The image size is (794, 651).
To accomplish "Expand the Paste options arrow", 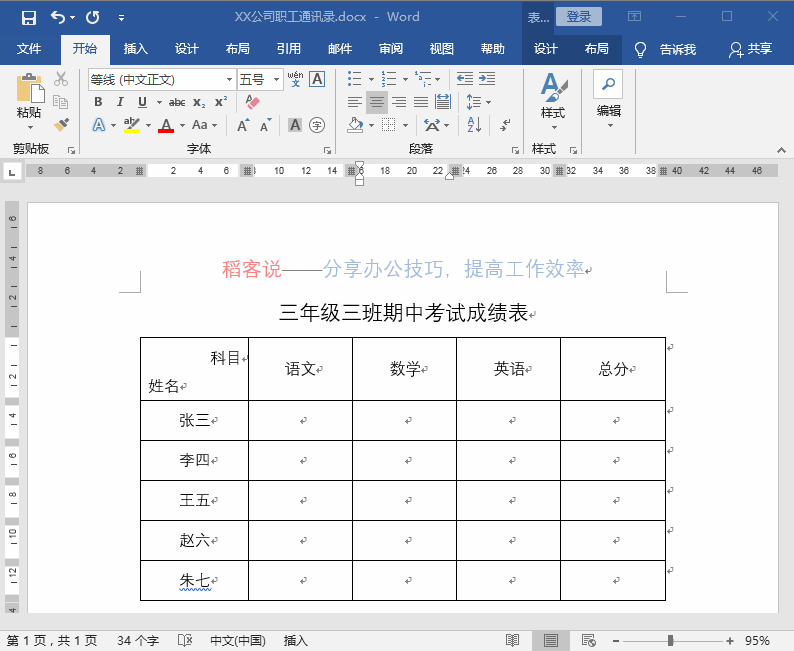I will (x=30, y=127).
